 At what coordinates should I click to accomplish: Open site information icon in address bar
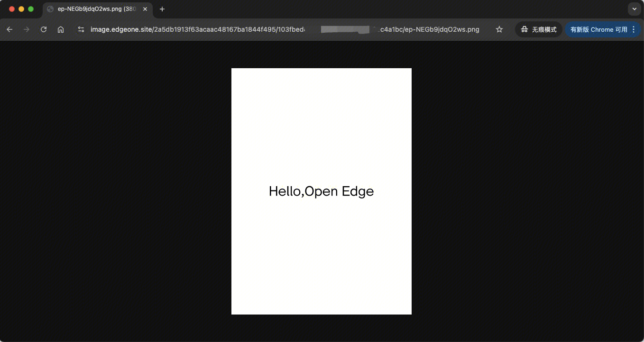(81, 29)
